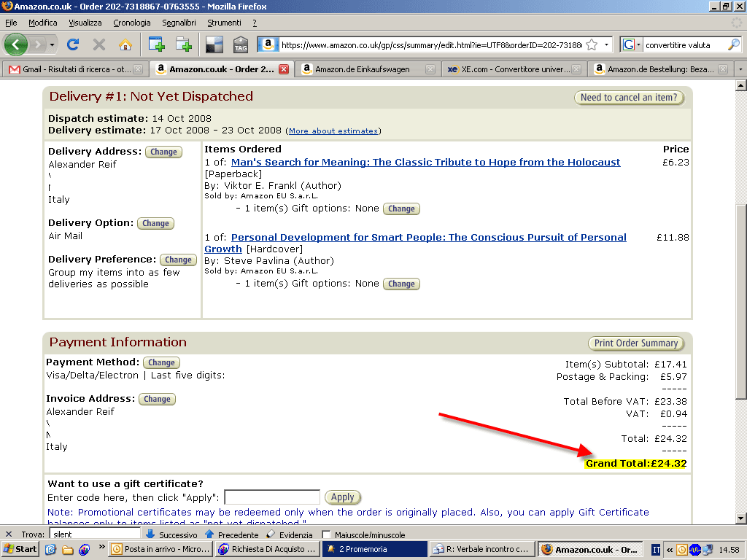Open the Visualizza menu
747x560 pixels.
coord(85,23)
